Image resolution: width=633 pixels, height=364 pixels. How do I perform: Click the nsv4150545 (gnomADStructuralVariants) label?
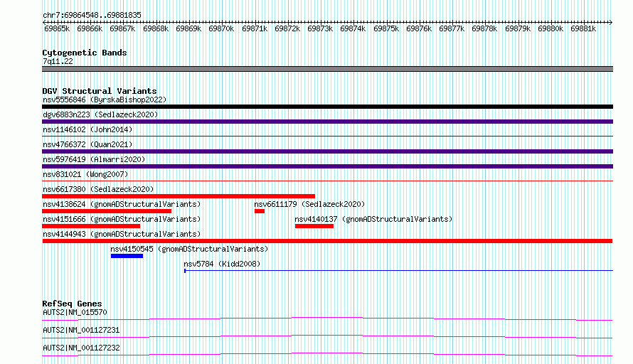tap(189, 249)
